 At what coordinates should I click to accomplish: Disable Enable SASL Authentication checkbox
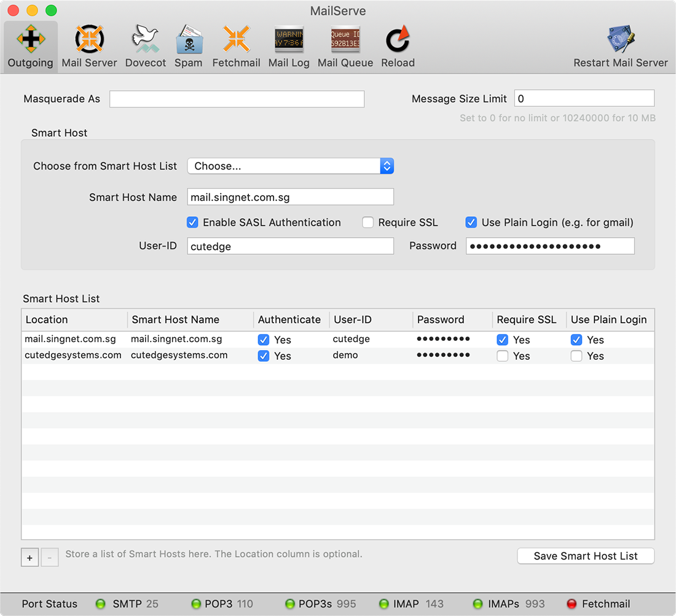coord(193,222)
